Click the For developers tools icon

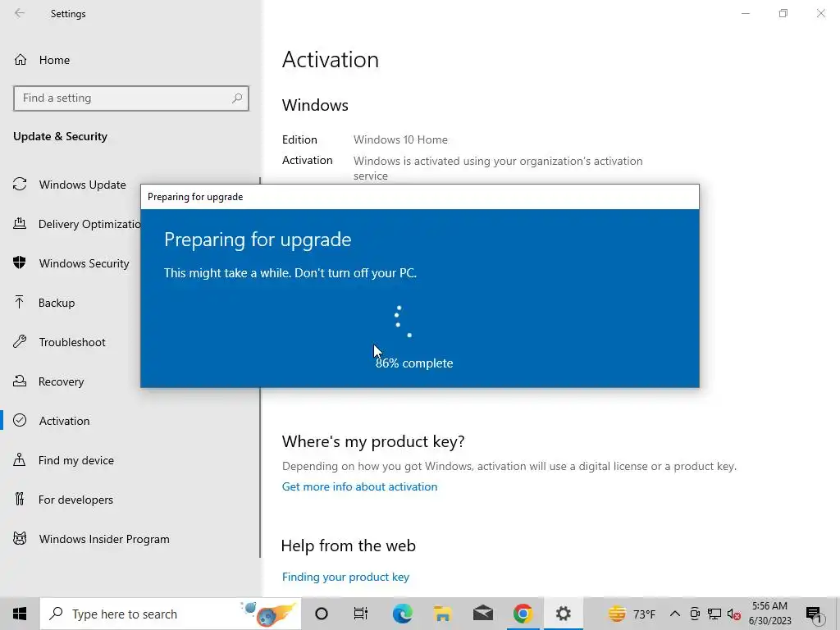tap(20, 500)
